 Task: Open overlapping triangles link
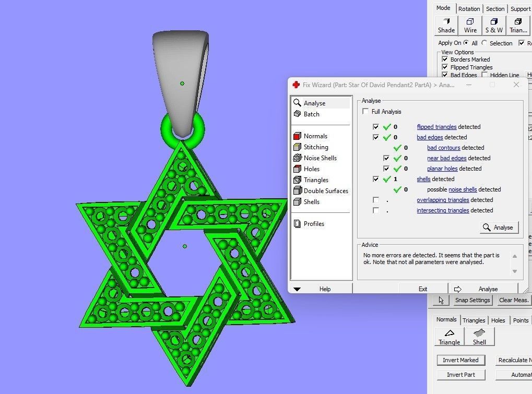443,200
